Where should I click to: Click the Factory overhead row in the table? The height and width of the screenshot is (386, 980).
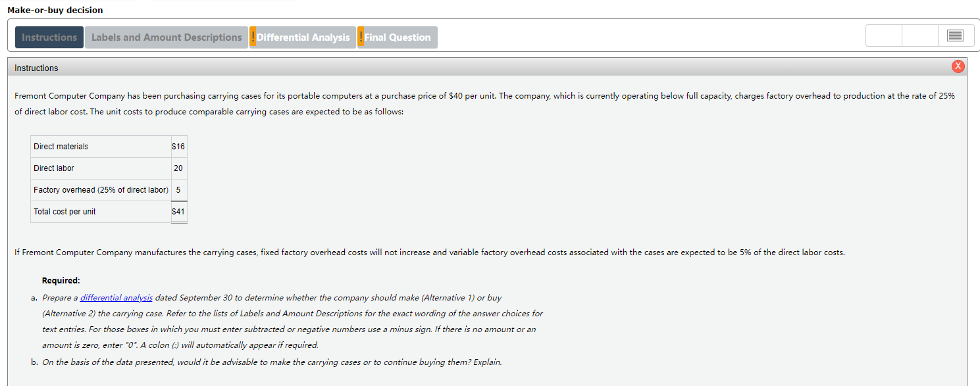[99, 189]
